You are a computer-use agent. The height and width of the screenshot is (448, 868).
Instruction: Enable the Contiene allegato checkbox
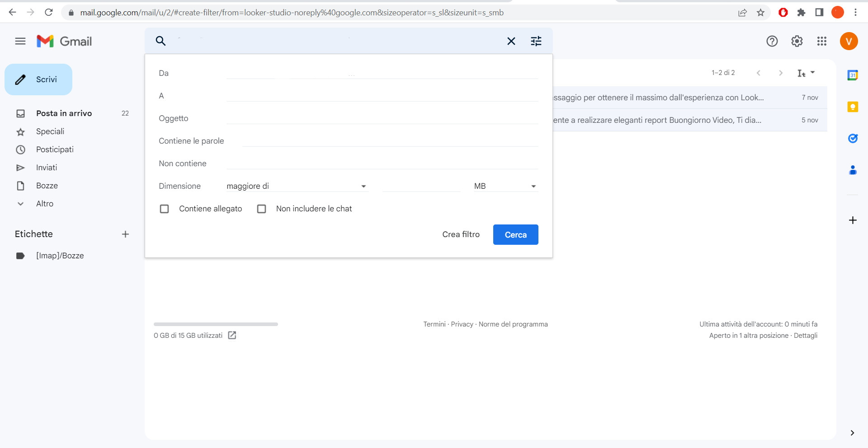[165, 209]
